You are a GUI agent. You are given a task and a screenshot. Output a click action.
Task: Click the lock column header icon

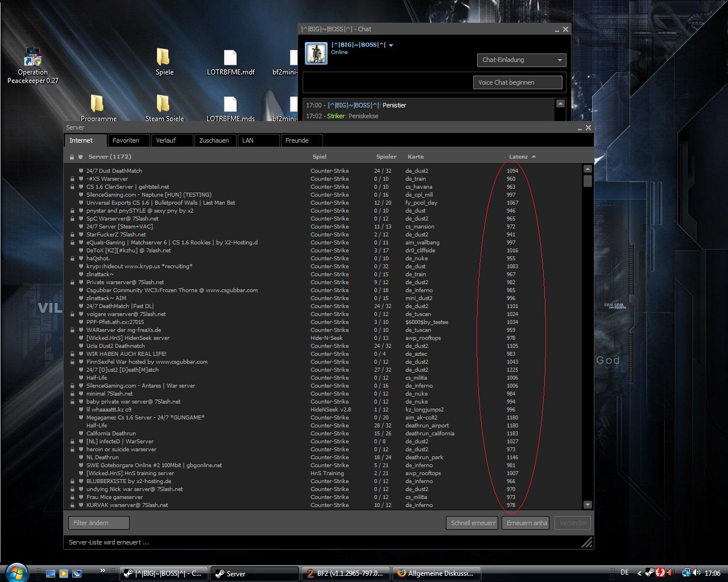[x=72, y=157]
